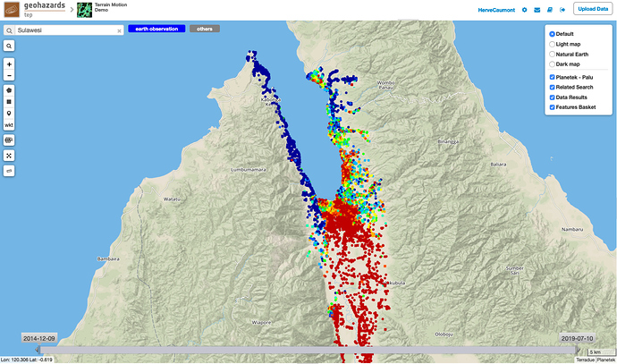This screenshot has width=617, height=364.
Task: Open the WKT input tool
Action: (x=9, y=126)
